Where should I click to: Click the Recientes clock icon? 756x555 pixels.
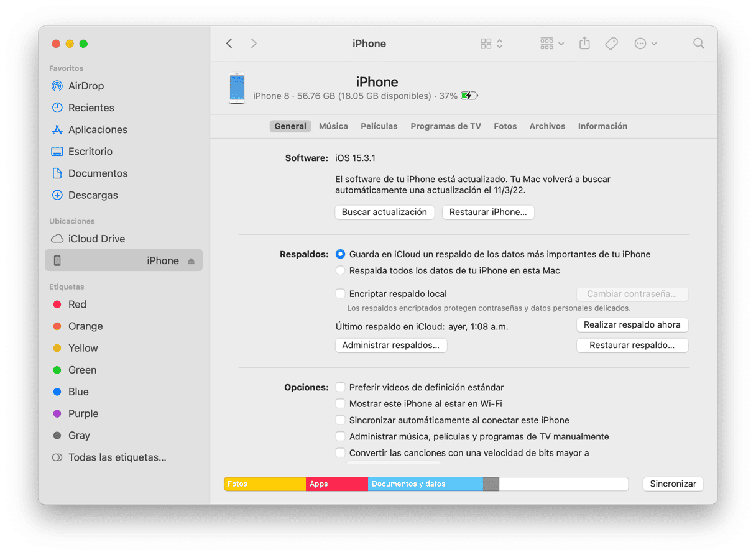[x=57, y=108]
